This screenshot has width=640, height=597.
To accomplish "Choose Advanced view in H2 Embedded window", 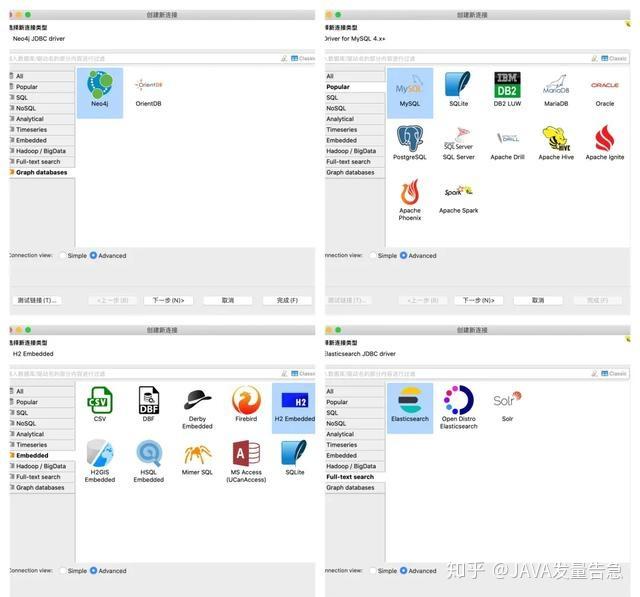I will [108, 570].
